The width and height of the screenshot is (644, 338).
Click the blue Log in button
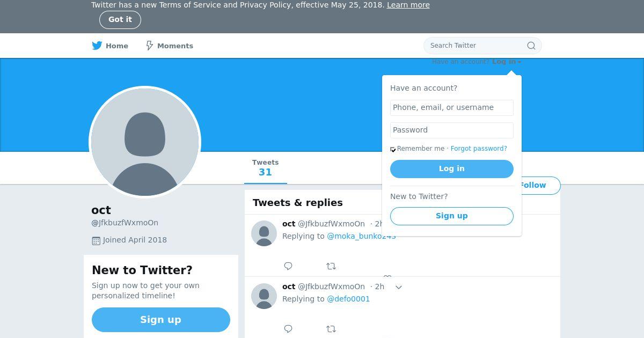(x=452, y=169)
